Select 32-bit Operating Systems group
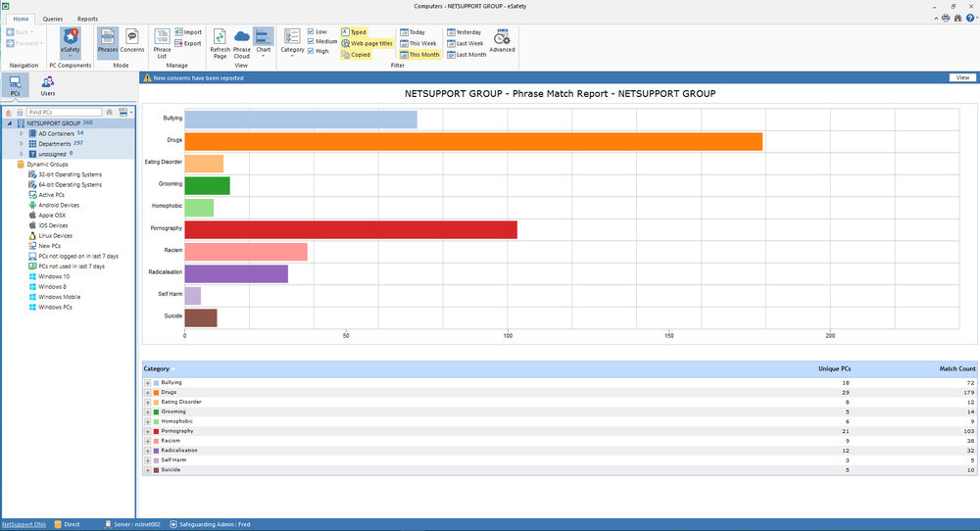This screenshot has height=531, width=980. pyautogui.click(x=65, y=175)
